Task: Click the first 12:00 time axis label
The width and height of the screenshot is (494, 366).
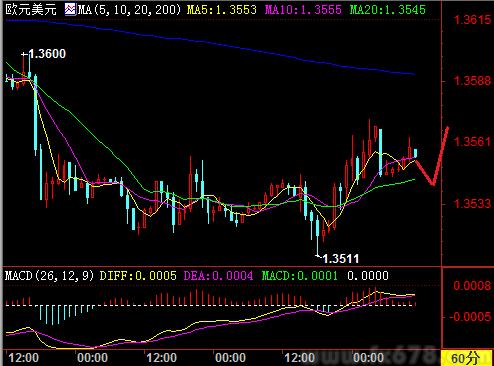Action: [x=23, y=358]
